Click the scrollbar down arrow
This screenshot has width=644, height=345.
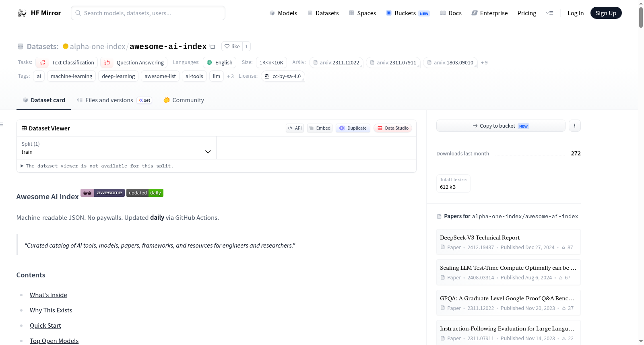pyautogui.click(x=641, y=341)
